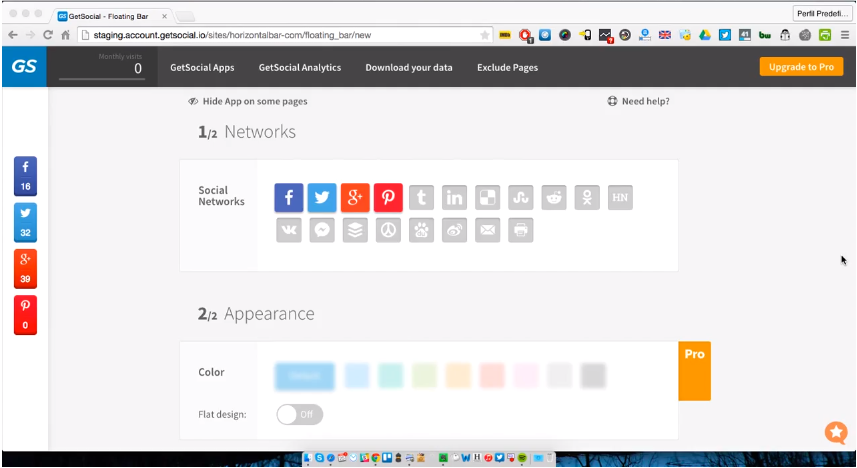
Task: Click Hide App on some pages link
Action: [x=248, y=101]
